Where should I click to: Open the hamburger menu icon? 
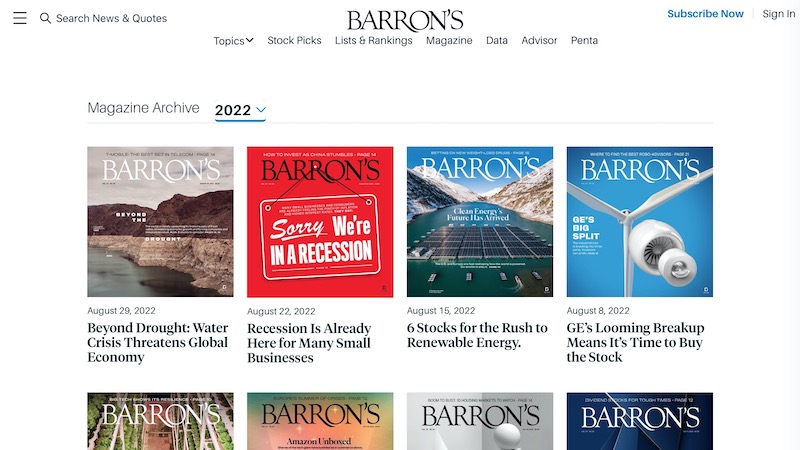pos(20,18)
